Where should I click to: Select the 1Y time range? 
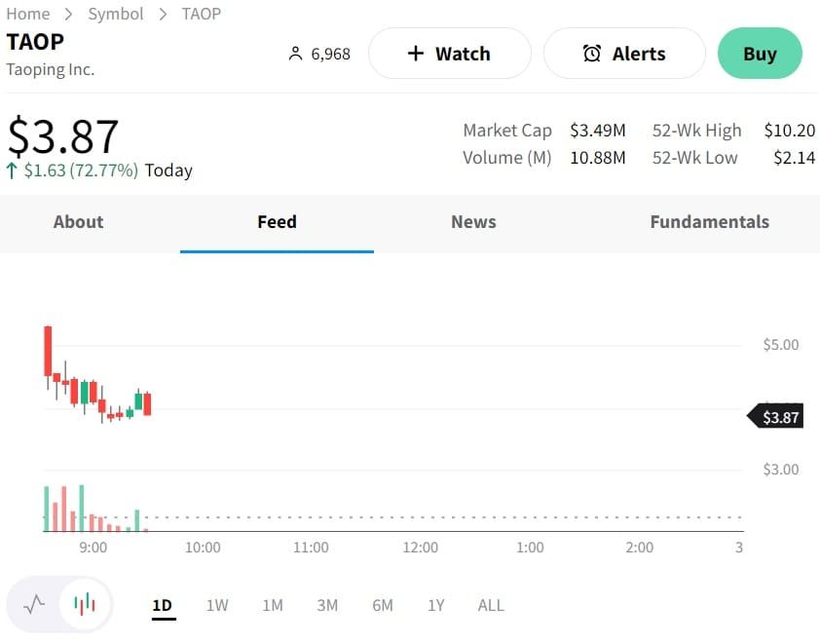click(x=436, y=605)
